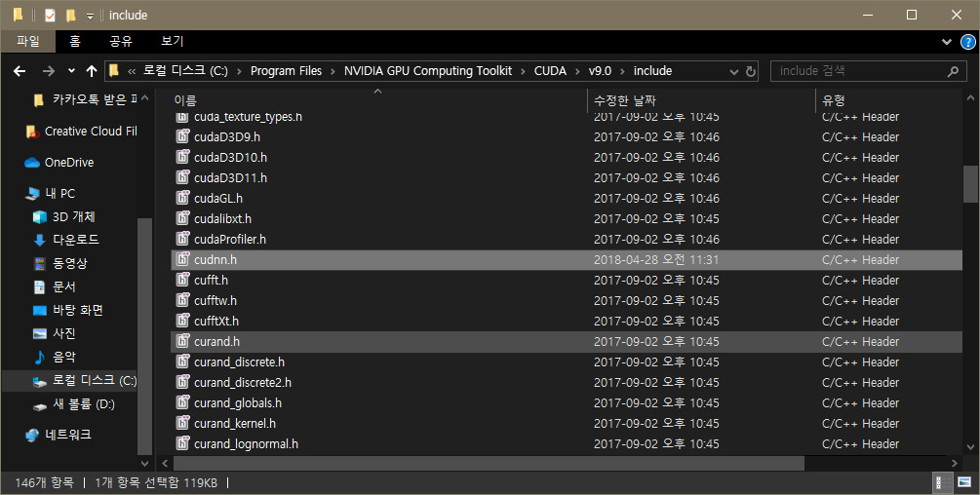Viewport: 980px width, 495px height.
Task: Click the search magnifier icon
Action: [953, 71]
